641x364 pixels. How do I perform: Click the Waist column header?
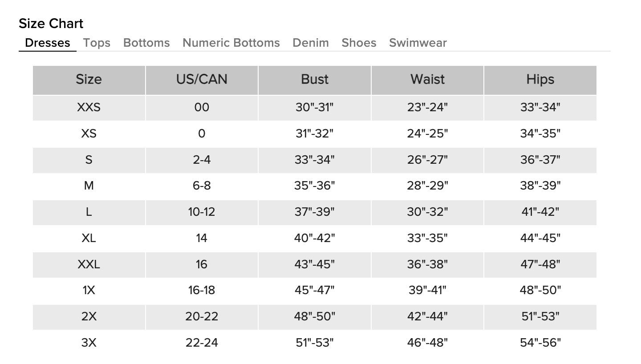coord(427,80)
